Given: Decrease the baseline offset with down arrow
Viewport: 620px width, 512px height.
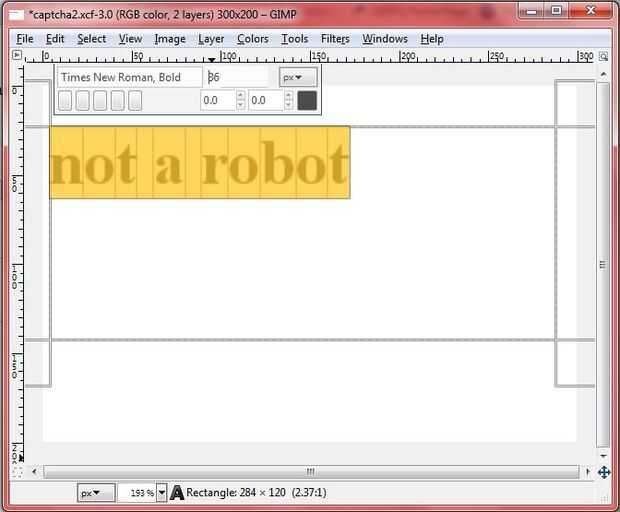Looking at the screenshot, I should tap(240, 105).
